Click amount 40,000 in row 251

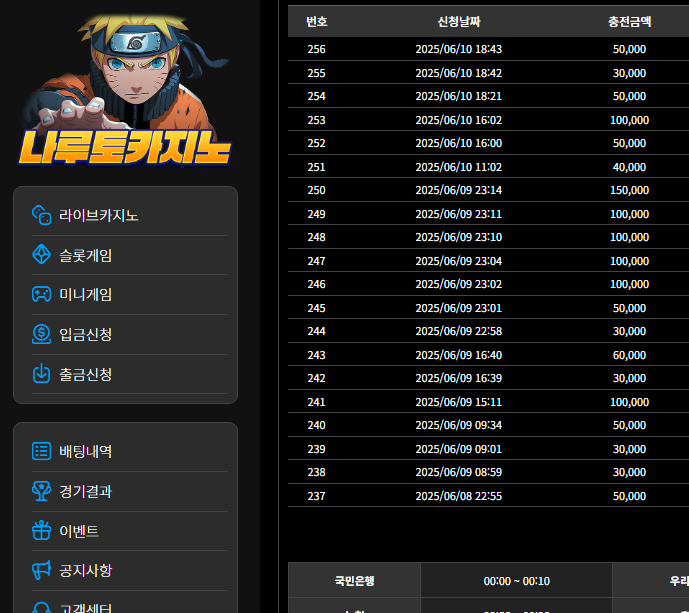click(x=630, y=167)
